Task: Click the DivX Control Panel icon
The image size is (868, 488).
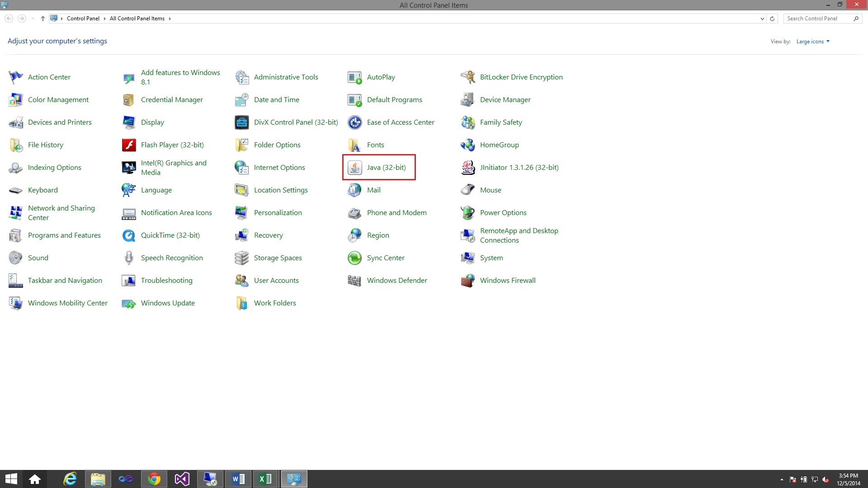Action: click(x=242, y=122)
